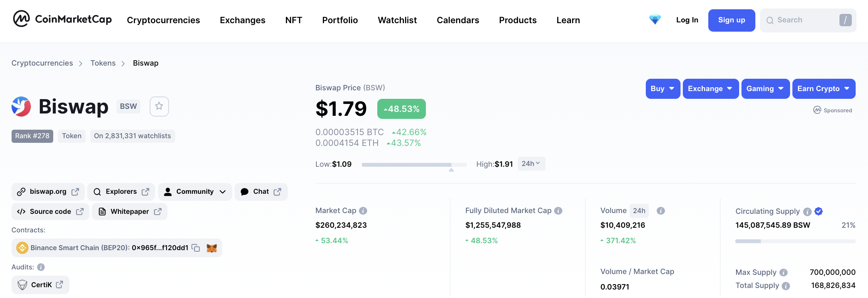Expand the Earn Crypto dropdown

[823, 89]
